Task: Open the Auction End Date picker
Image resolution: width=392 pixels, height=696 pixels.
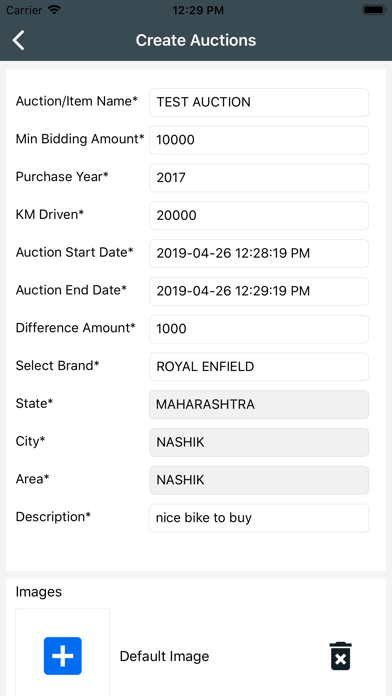Action: [x=259, y=291]
